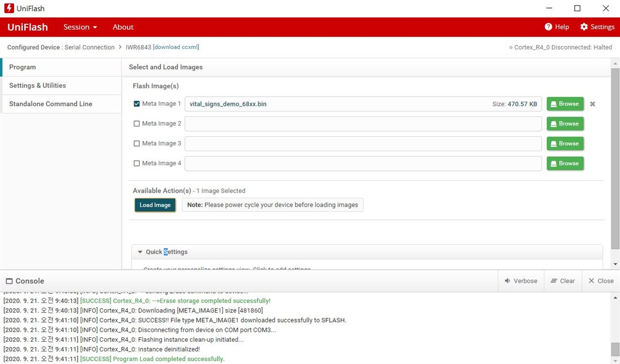
Task: Enable the Meta Image 2 checkbox
Action: click(137, 124)
